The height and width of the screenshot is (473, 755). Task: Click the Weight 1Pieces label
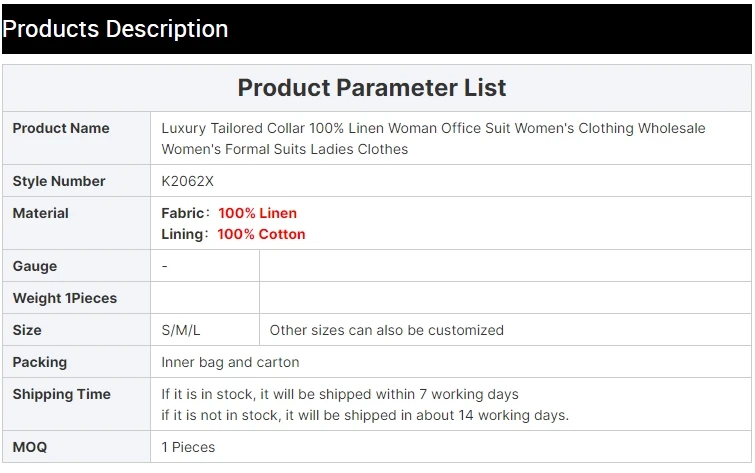click(65, 298)
